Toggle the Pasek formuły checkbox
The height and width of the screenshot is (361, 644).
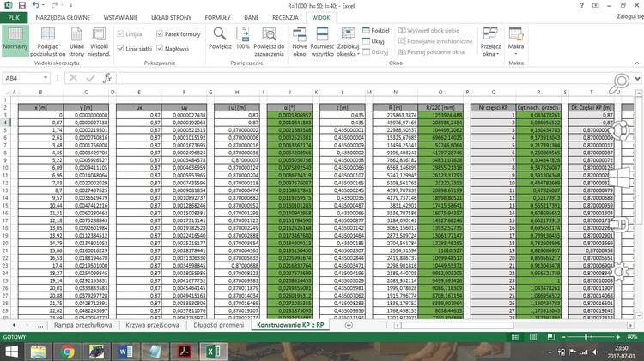point(160,33)
